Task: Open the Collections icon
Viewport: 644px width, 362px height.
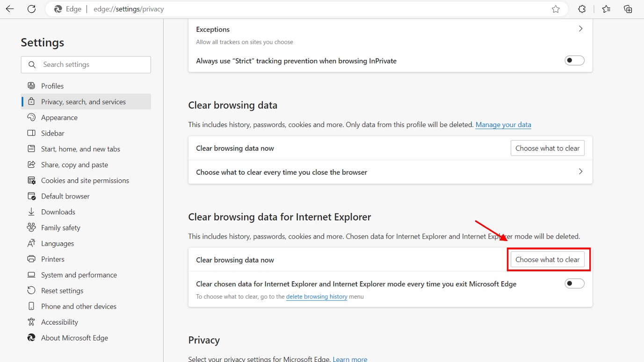Action: (x=628, y=9)
